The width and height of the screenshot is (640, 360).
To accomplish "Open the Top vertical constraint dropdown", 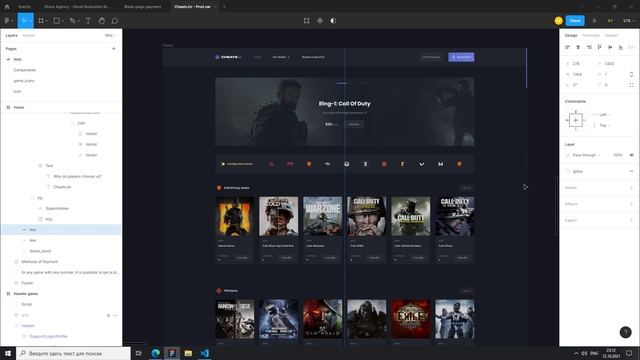I will (x=604, y=125).
